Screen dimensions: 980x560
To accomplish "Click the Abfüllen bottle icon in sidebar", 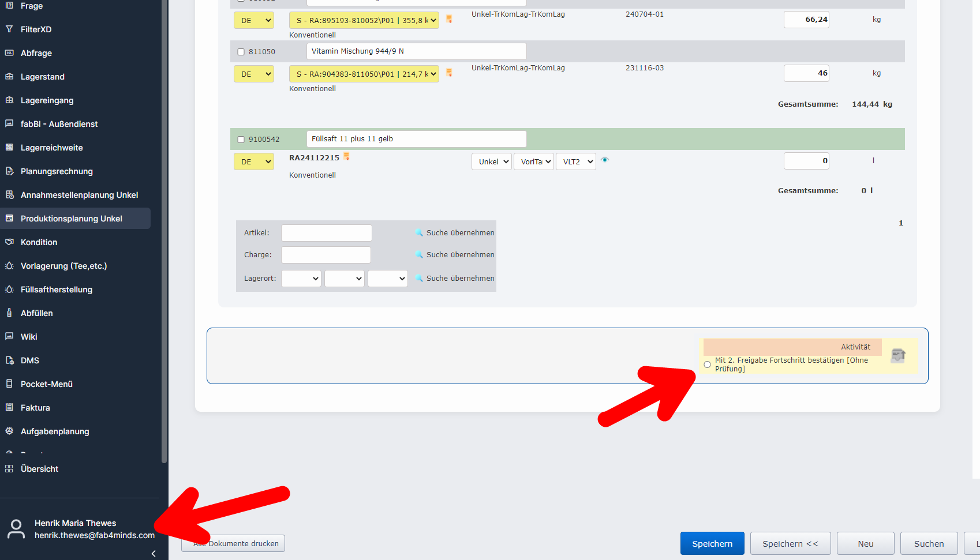I will point(9,313).
